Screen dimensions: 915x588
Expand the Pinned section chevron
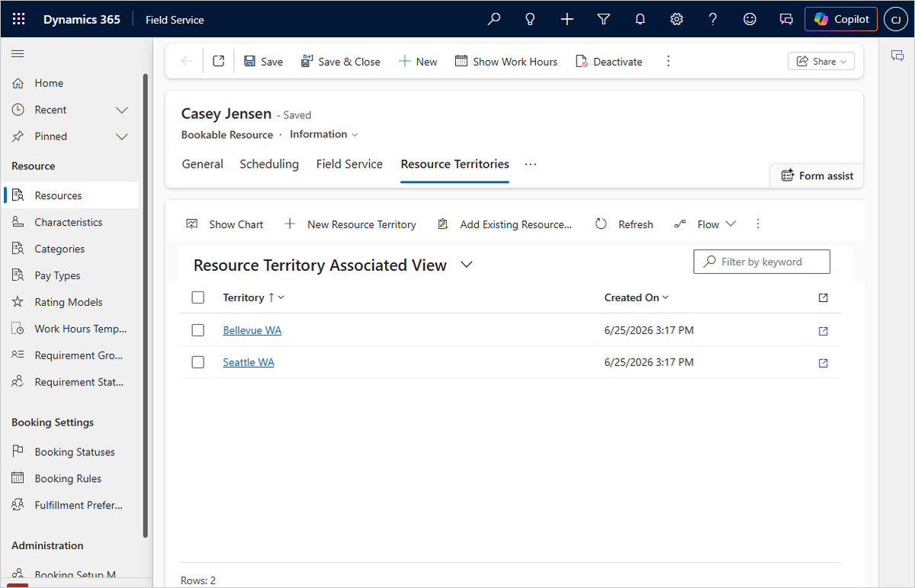point(122,137)
